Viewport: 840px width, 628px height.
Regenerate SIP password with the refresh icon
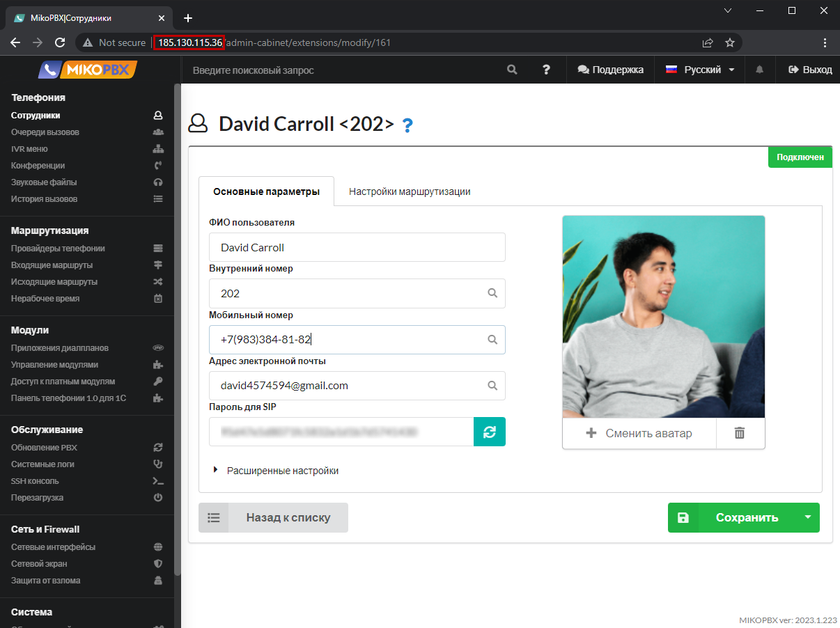pyautogui.click(x=489, y=432)
